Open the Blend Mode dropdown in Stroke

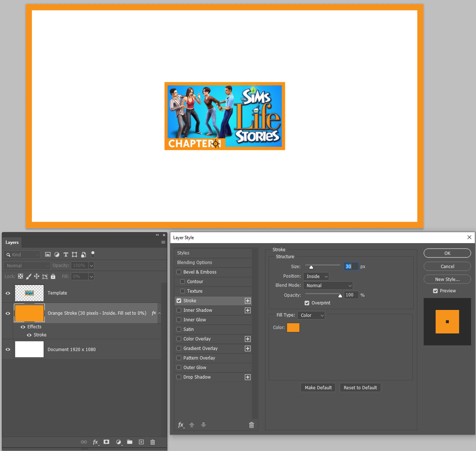328,286
